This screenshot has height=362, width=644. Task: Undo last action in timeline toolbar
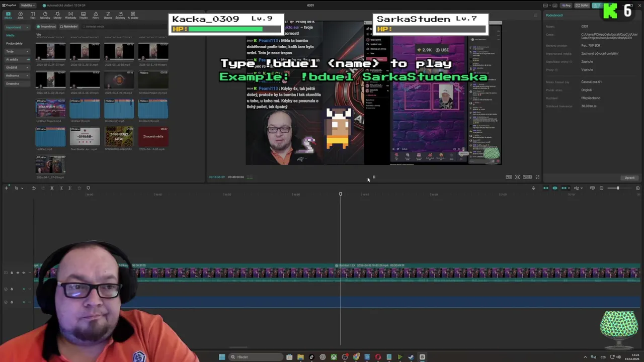pos(34,188)
